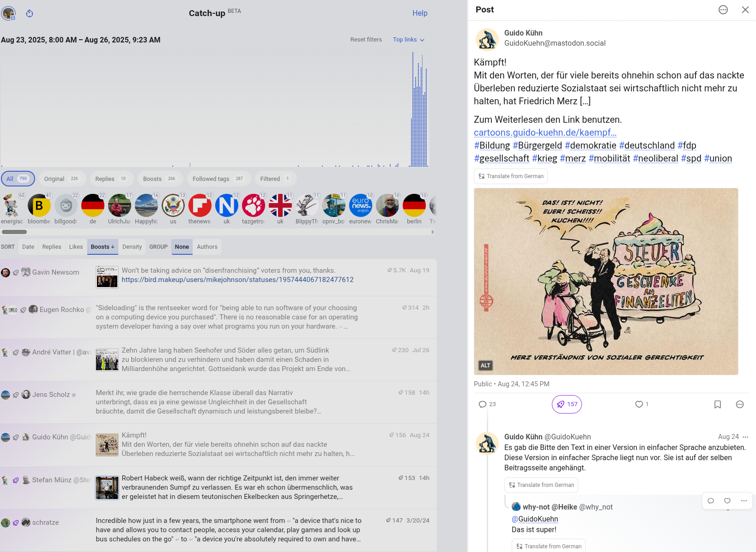Open Eugen Rochko's Sideloading post
The width and height of the screenshot is (756, 552).
tap(218, 317)
